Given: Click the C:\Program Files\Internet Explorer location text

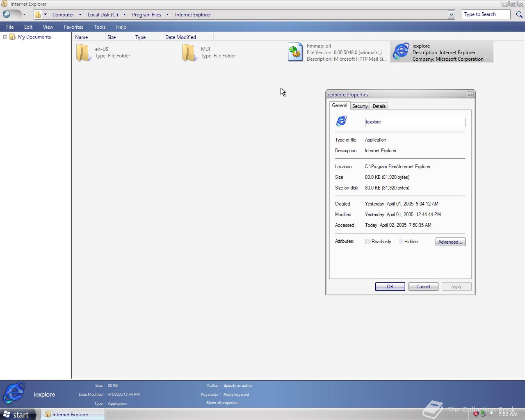Looking at the screenshot, I should point(397,167).
